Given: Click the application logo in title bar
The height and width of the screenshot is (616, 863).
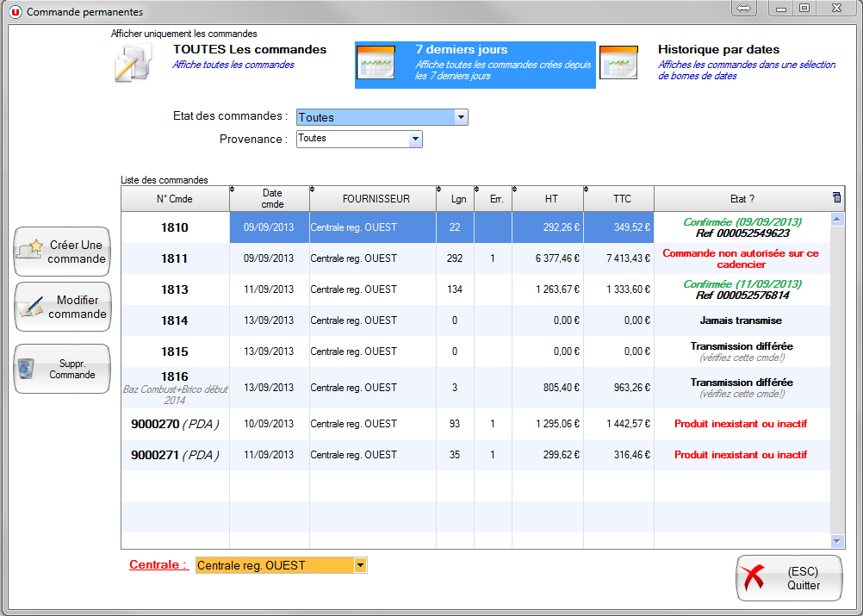Looking at the screenshot, I should click(x=16, y=12).
